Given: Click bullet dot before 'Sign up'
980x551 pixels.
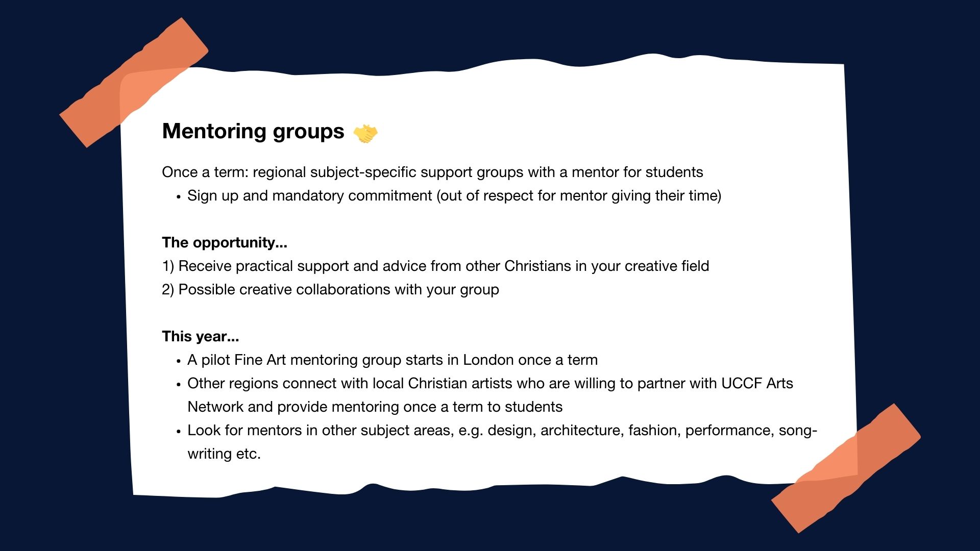Looking at the screenshot, I should point(179,197).
